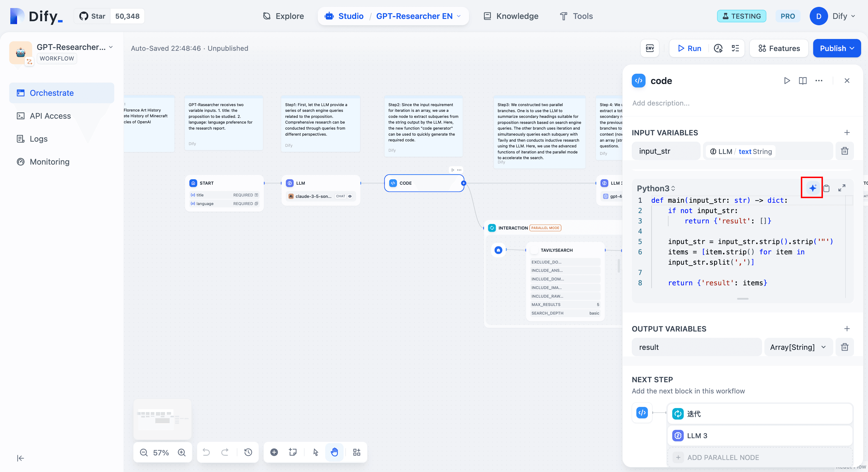Viewport: 868px width, 472px height.
Task: Add a note using the sticky-note icon
Action: (x=293, y=452)
